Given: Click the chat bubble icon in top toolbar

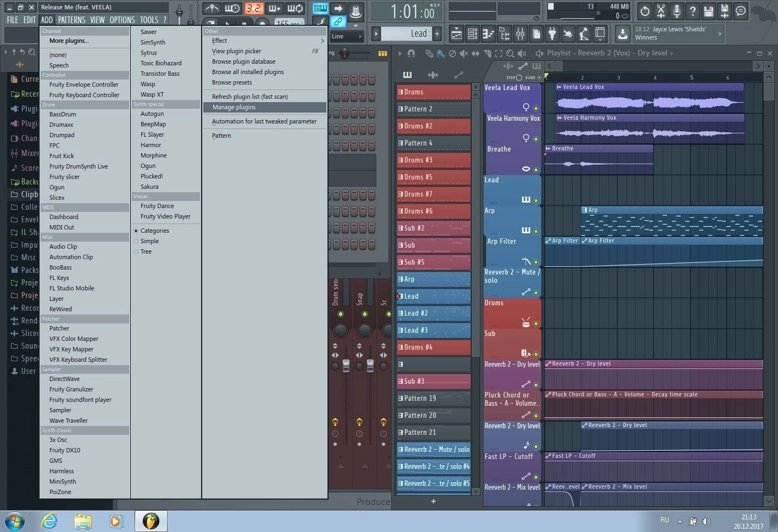Looking at the screenshot, I should (x=741, y=10).
